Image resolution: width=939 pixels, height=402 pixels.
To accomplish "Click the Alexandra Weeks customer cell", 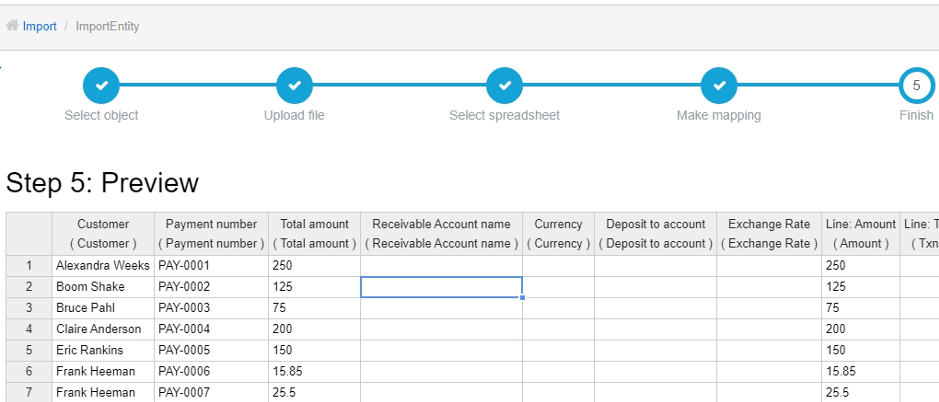I will (103, 265).
